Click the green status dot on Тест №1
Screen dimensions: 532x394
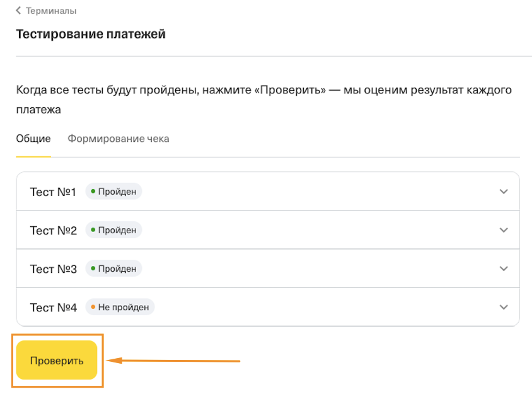click(x=94, y=191)
